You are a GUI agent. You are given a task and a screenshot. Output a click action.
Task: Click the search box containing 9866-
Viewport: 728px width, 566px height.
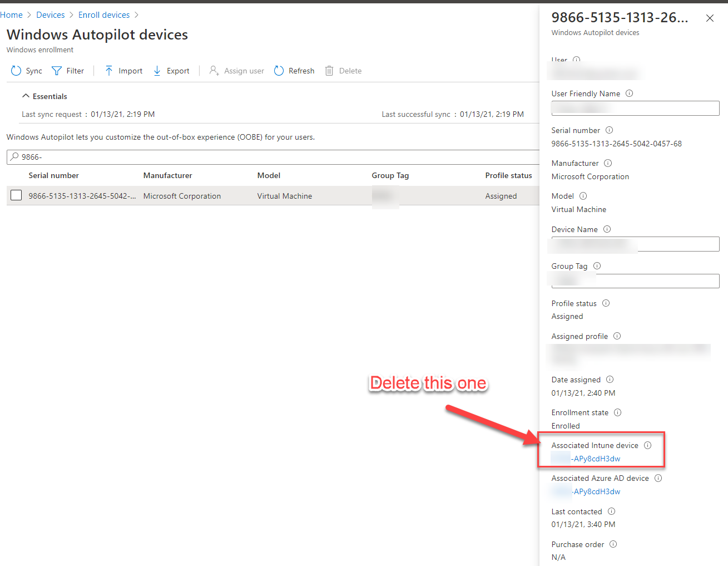[x=273, y=157]
